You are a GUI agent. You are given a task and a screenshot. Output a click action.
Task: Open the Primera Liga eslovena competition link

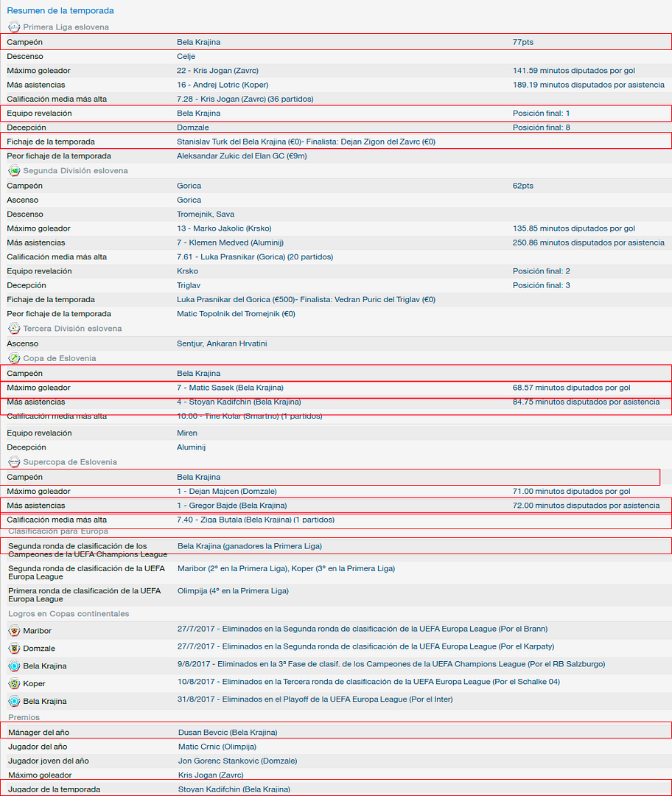[x=66, y=27]
